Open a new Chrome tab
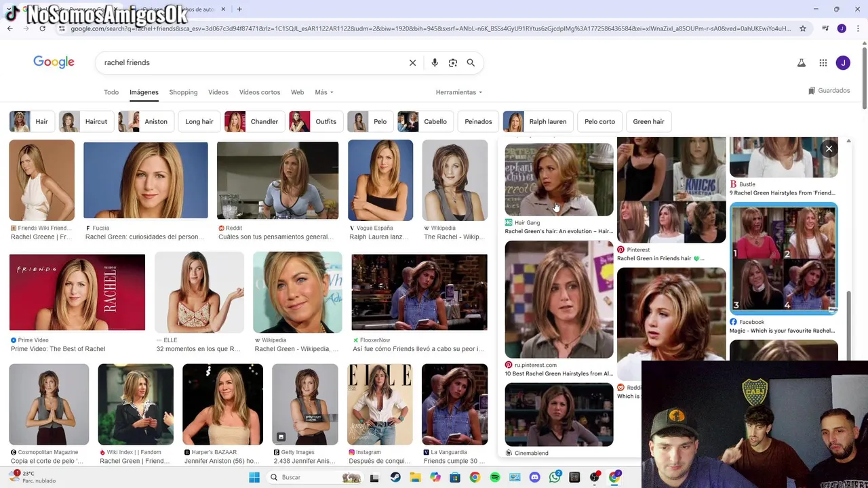The width and height of the screenshot is (868, 488). (x=239, y=9)
